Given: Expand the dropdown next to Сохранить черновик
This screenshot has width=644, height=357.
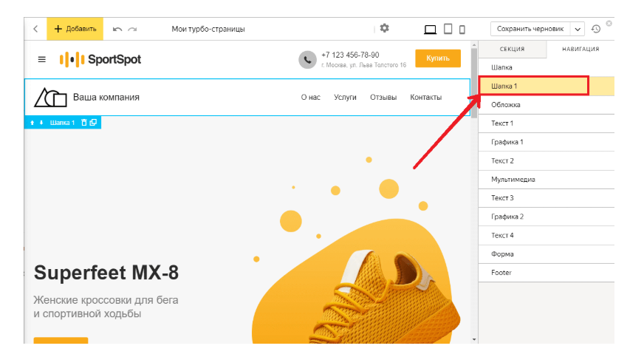Looking at the screenshot, I should (x=577, y=29).
